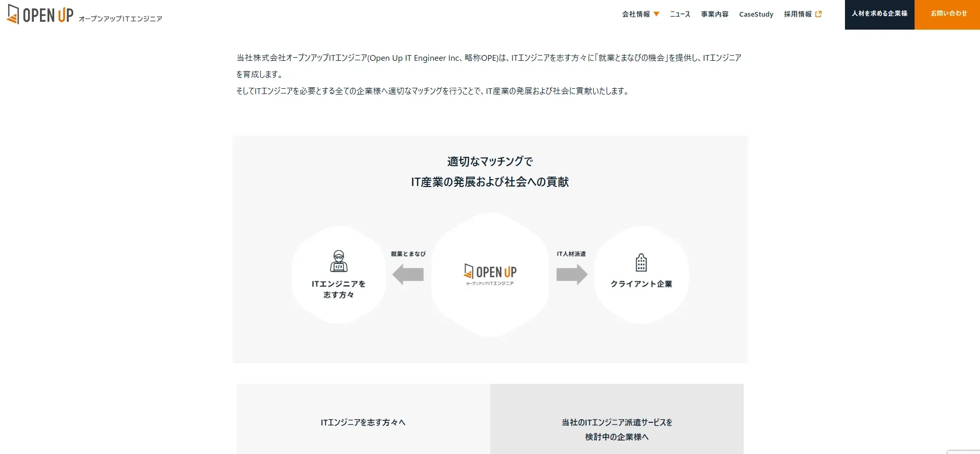Click the engineer icon above ITエンジニアを志す方々
This screenshot has height=454, width=980.
(339, 261)
